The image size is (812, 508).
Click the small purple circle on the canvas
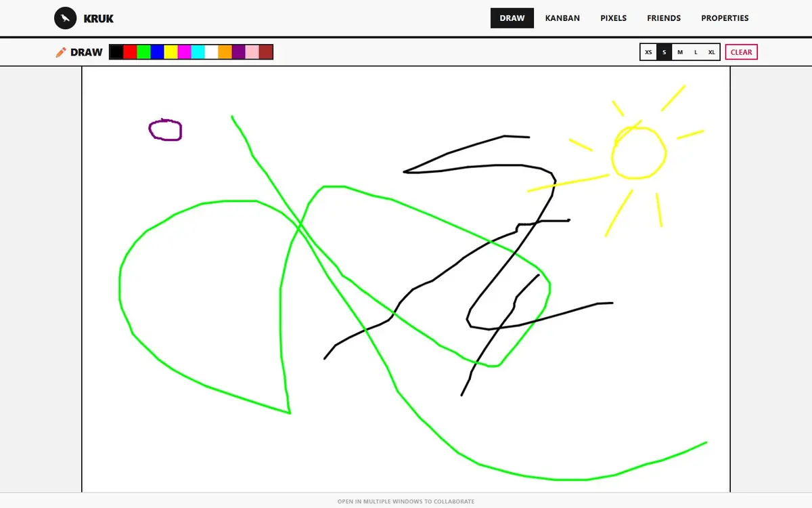165,130
